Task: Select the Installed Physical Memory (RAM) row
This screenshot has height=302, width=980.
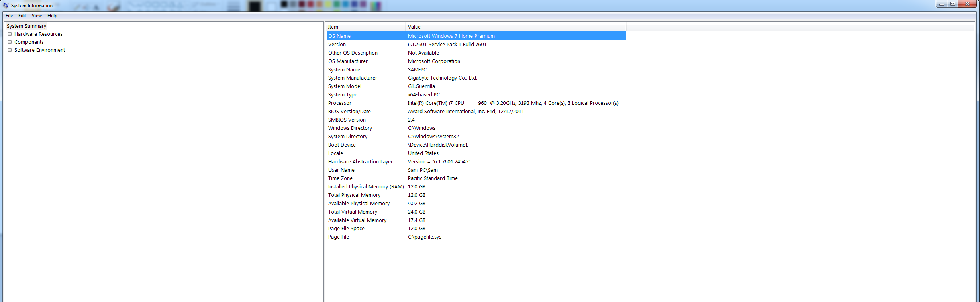Action: [366, 187]
